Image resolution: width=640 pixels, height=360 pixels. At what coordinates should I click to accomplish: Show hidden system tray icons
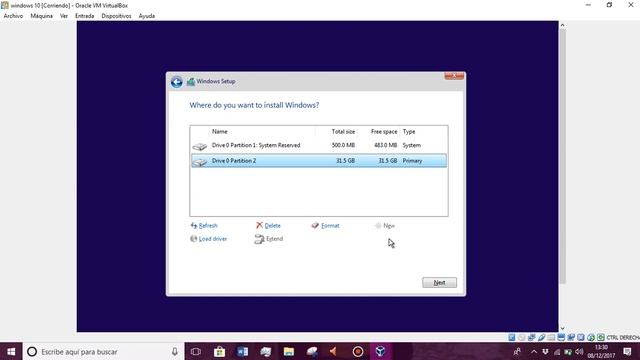(x=534, y=351)
